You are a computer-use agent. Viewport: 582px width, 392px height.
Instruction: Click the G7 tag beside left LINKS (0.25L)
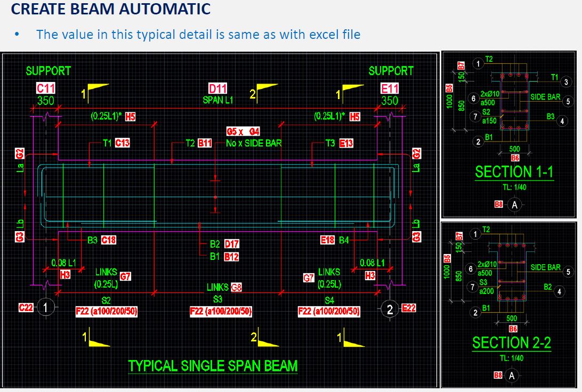click(125, 276)
